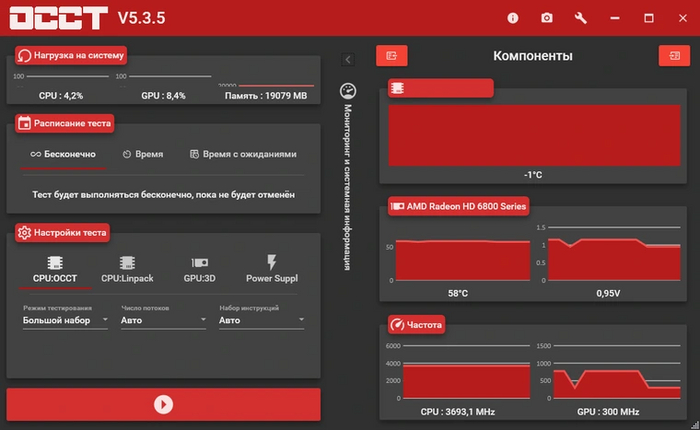The width and height of the screenshot is (700, 430).
Task: Maximize the OCCT window
Action: (x=649, y=18)
